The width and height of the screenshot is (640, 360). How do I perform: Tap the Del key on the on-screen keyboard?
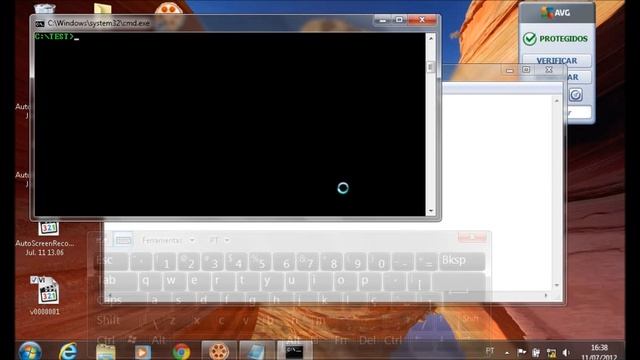tap(368, 340)
